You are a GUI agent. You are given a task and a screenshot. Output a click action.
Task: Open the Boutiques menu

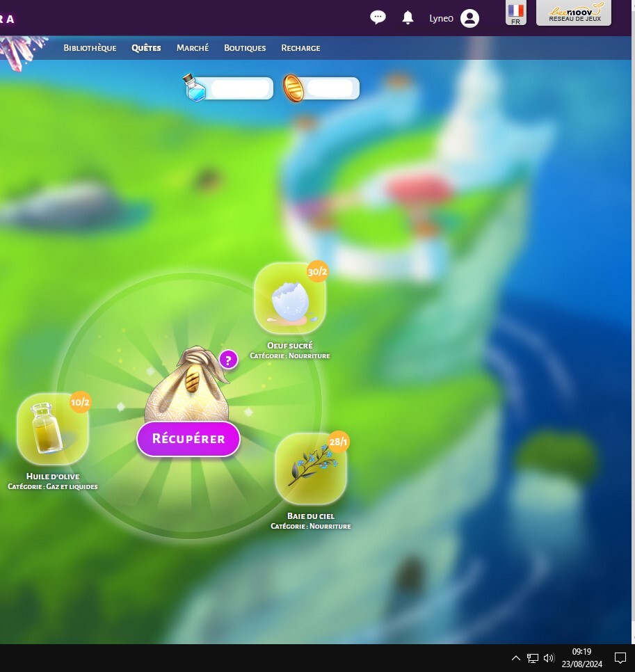pyautogui.click(x=245, y=48)
